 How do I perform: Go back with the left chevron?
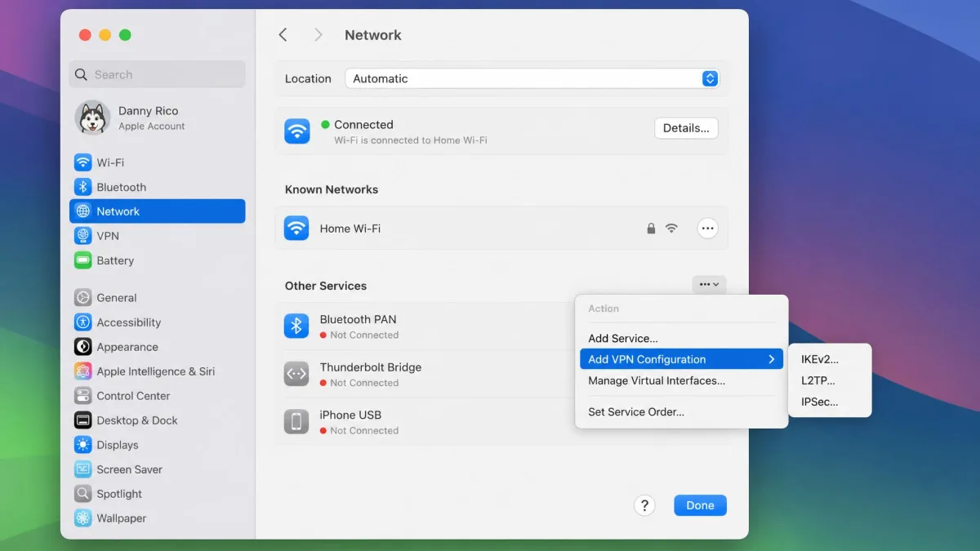[283, 35]
